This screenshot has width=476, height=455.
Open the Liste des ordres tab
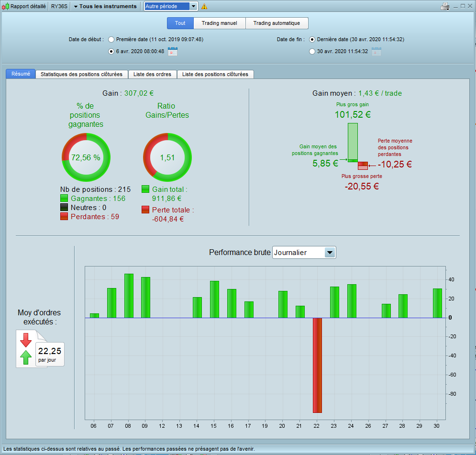tap(153, 74)
